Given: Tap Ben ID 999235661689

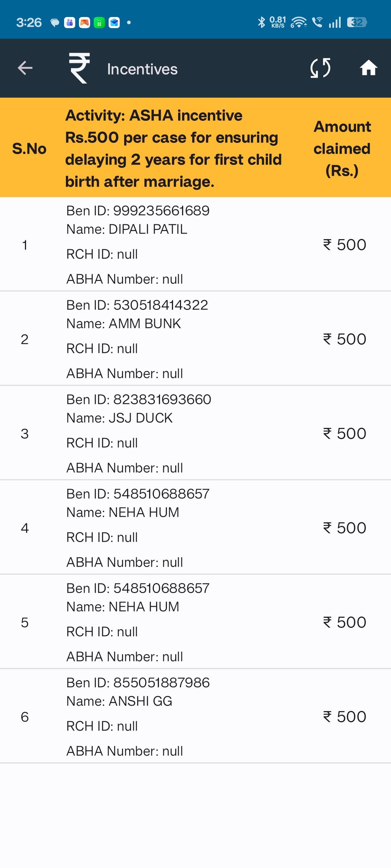Looking at the screenshot, I should (138, 210).
